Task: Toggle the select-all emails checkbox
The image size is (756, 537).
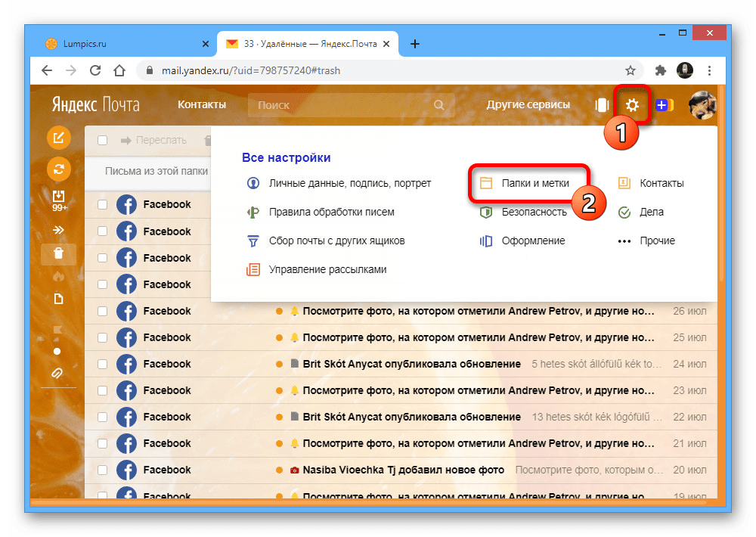Action: click(103, 140)
